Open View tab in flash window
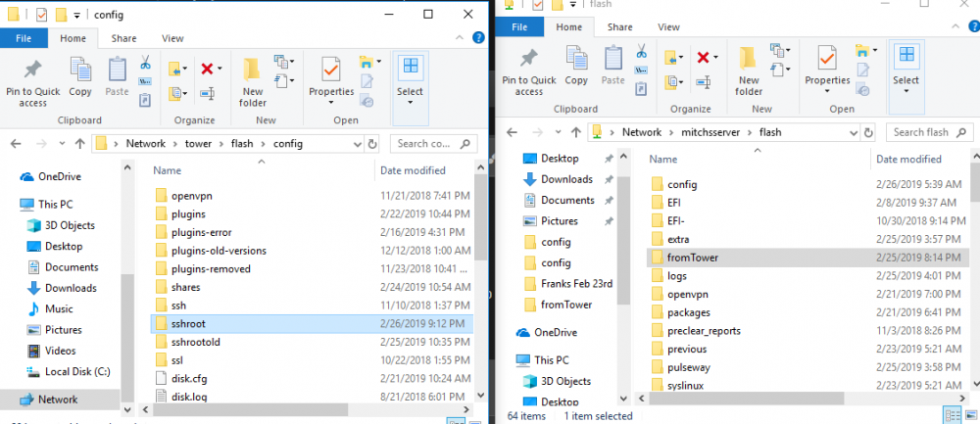Image resolution: width=980 pixels, height=424 pixels. 668,26
